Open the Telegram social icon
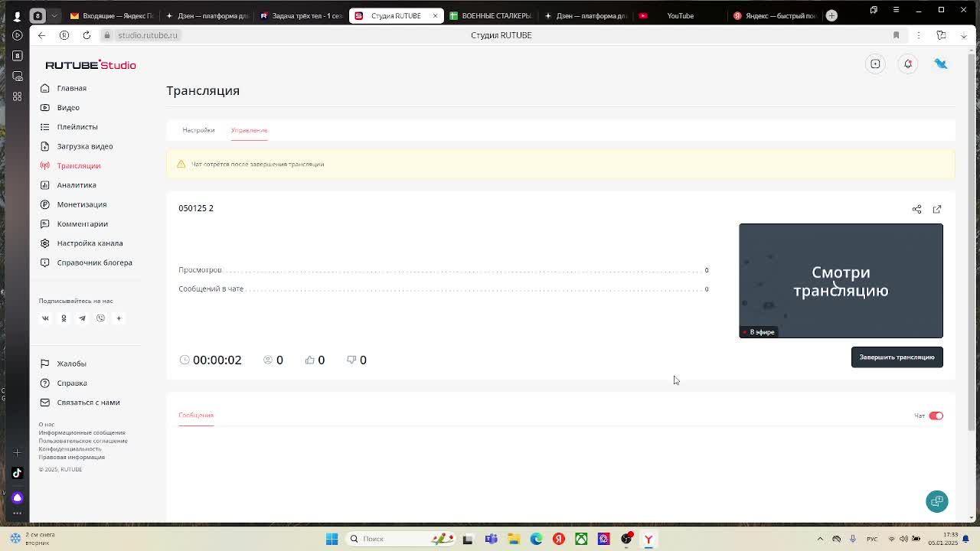 (x=82, y=318)
